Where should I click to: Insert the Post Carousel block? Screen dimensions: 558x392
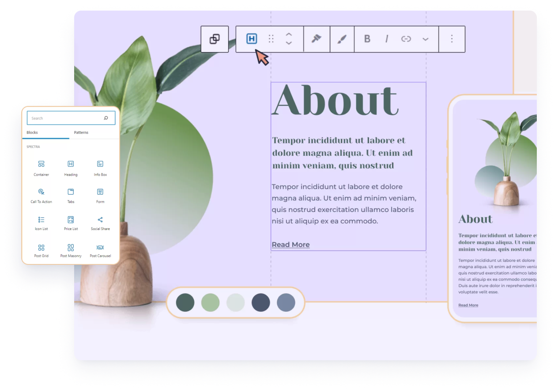coord(100,250)
